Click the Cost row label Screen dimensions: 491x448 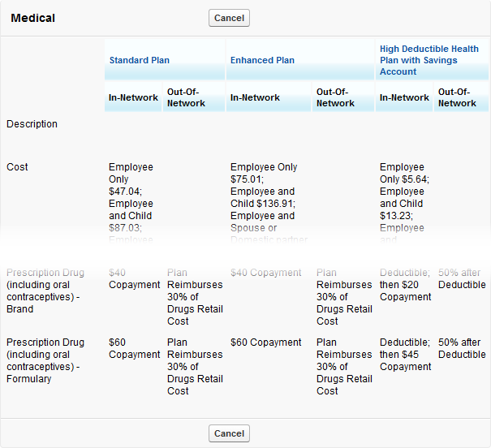17,167
